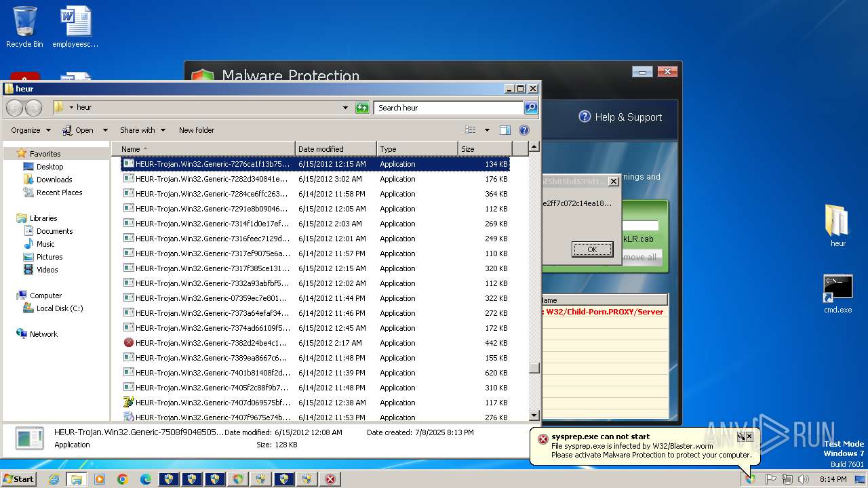Open the address bar history dropdown

click(x=345, y=107)
